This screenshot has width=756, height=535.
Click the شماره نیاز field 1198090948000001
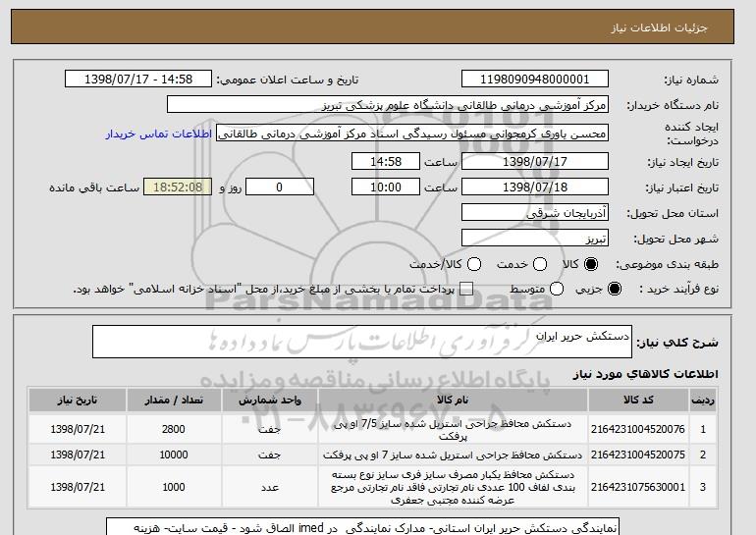click(x=535, y=80)
